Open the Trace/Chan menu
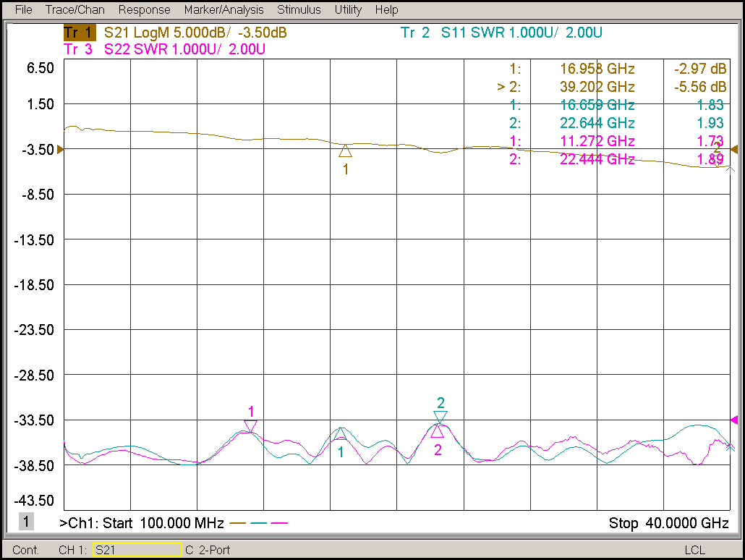The width and height of the screenshot is (745, 560). click(x=74, y=10)
